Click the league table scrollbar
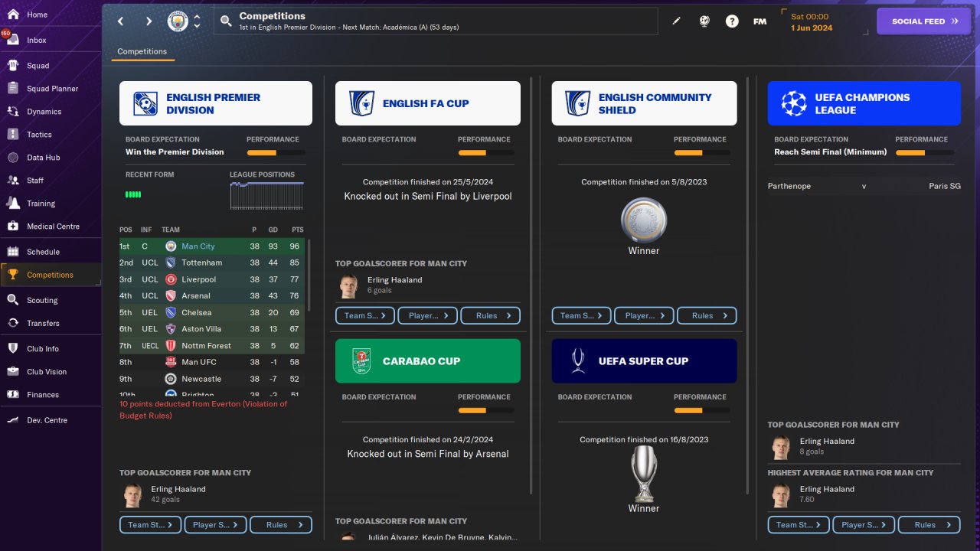 click(x=309, y=274)
